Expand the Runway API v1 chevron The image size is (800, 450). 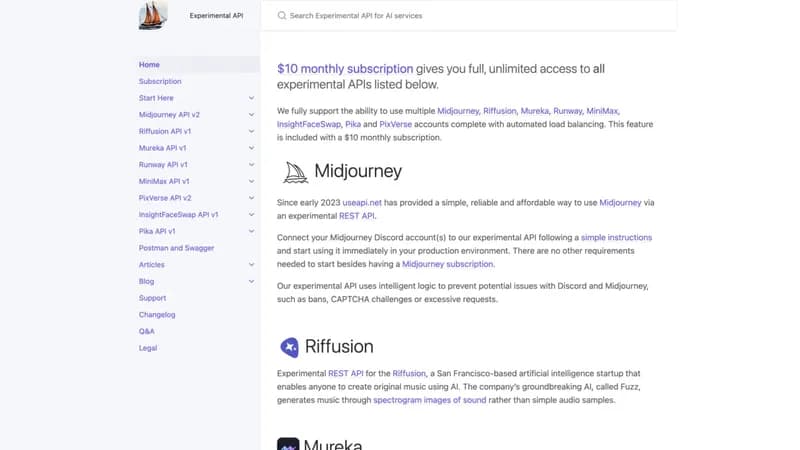(251, 165)
